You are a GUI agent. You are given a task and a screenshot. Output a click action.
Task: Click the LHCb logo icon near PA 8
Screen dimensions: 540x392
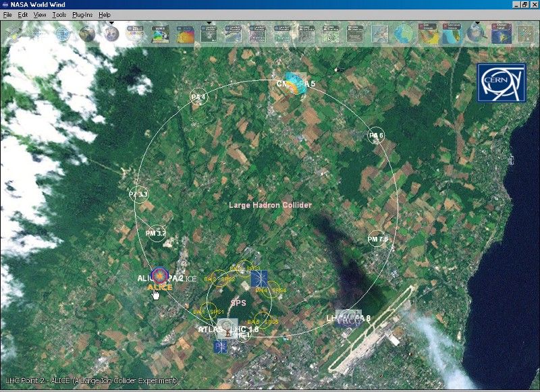tap(349, 318)
